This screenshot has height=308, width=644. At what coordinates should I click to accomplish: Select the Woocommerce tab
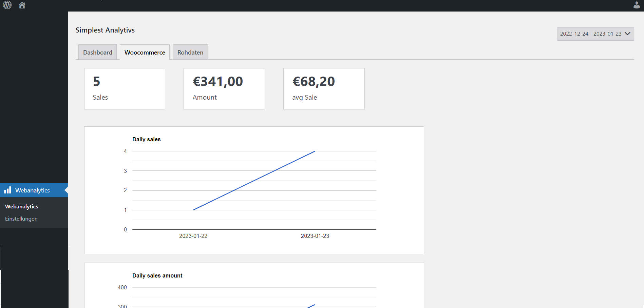point(145,52)
